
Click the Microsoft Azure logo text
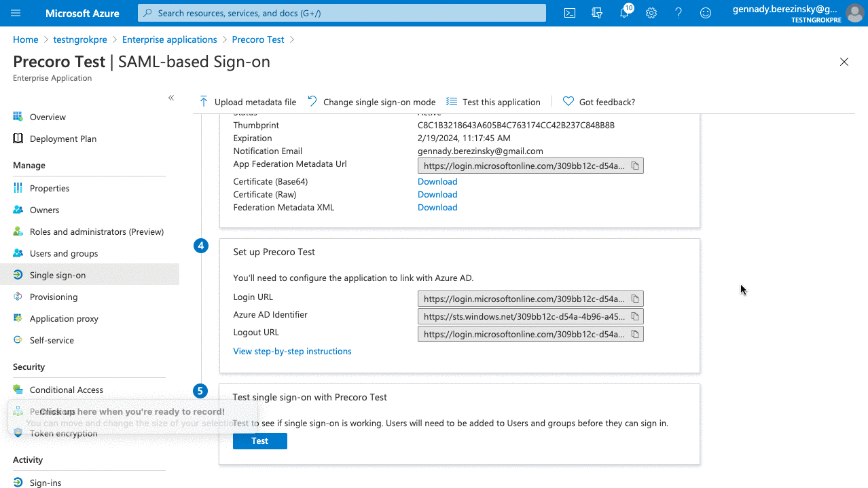coord(82,13)
